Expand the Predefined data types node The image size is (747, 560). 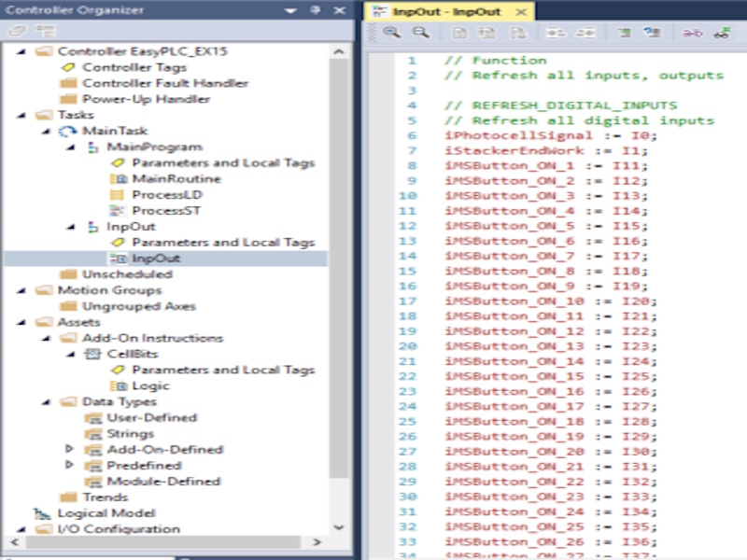[x=68, y=465]
